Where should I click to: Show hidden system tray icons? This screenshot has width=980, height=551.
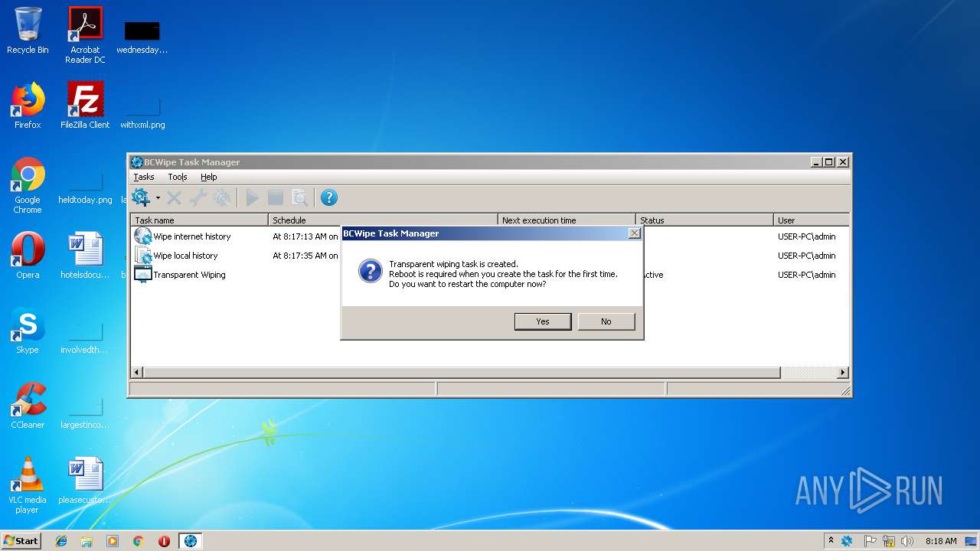(x=831, y=541)
